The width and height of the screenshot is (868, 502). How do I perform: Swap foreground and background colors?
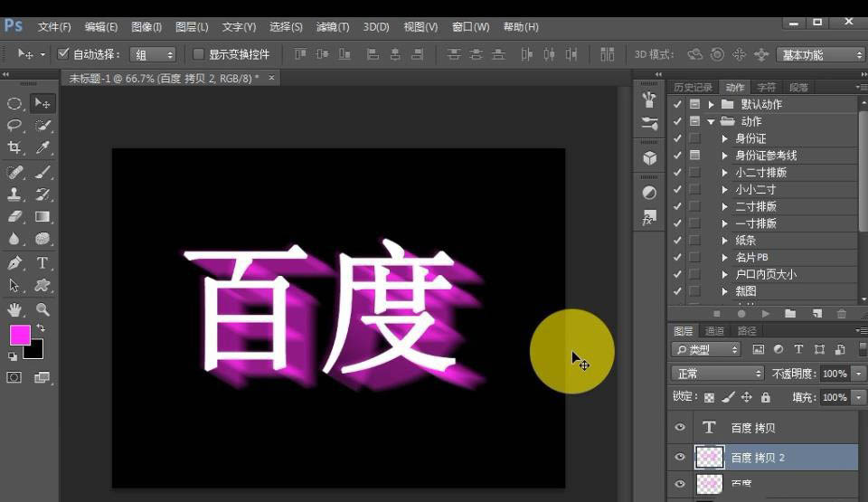point(41,328)
